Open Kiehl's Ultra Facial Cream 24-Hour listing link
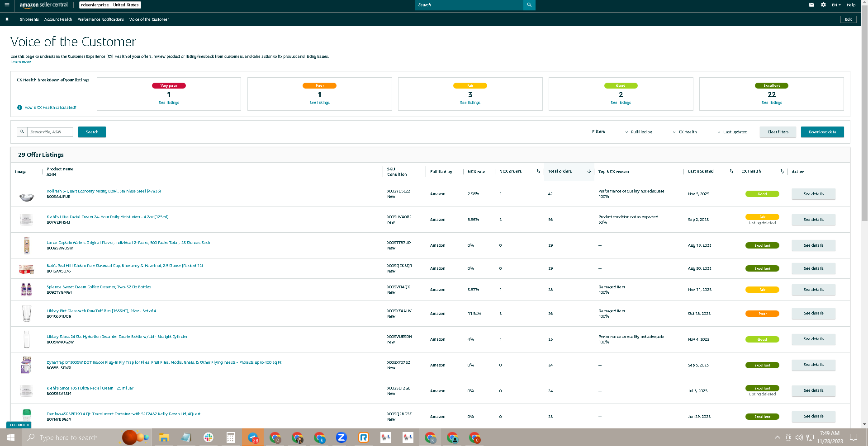This screenshot has height=446, width=868. point(108,217)
